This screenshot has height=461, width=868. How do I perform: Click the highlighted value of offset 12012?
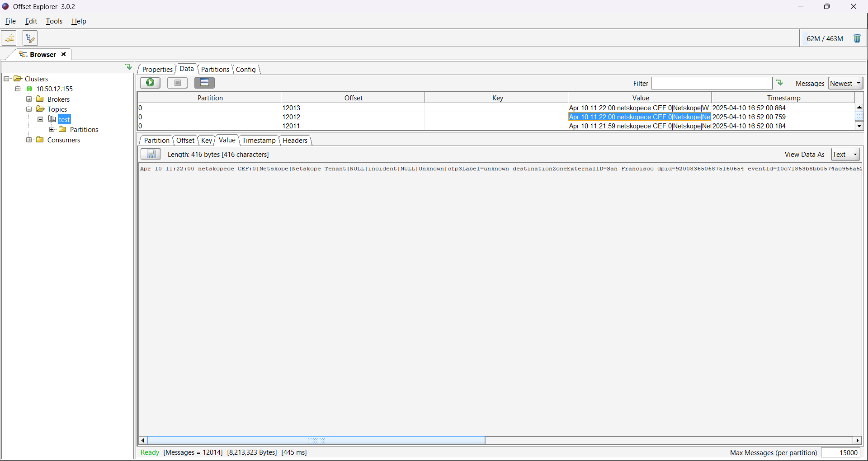(639, 117)
